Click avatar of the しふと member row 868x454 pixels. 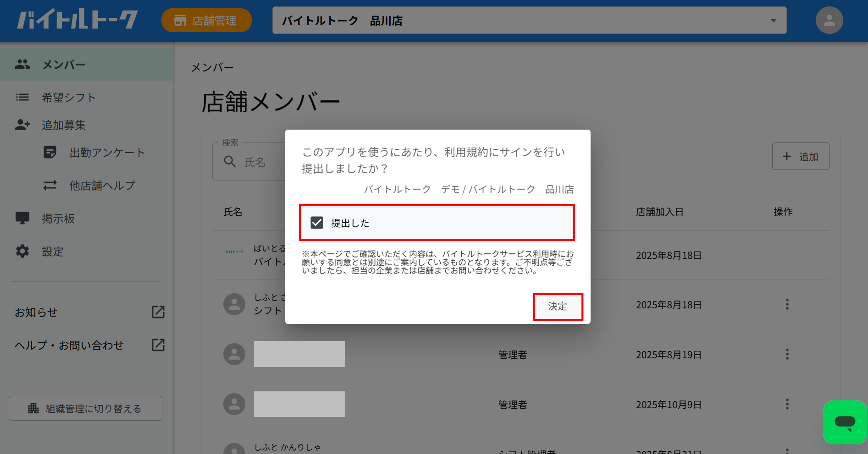pyautogui.click(x=234, y=304)
